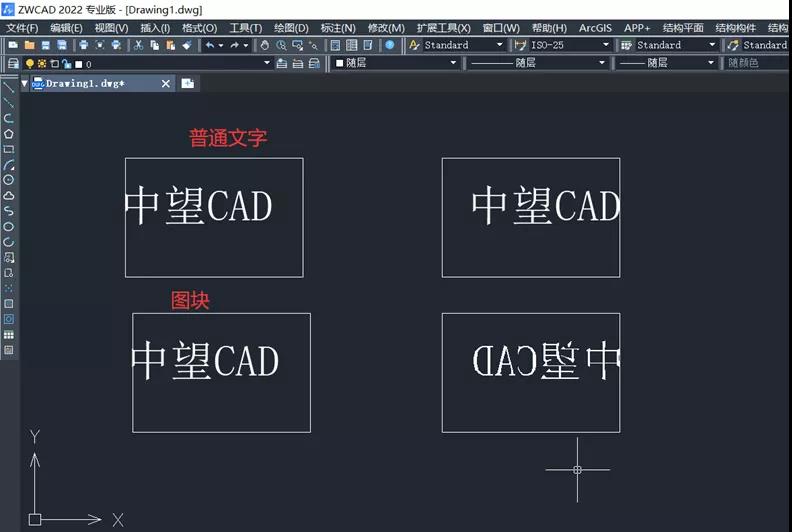Select the Polyline draw tool
Viewport: 792px width, 532px height.
pos(9,118)
